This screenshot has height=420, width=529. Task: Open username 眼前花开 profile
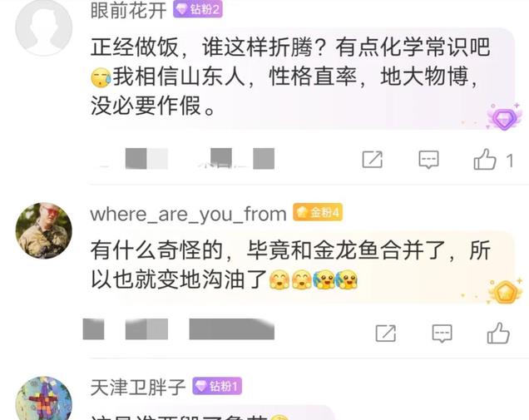click(x=129, y=10)
